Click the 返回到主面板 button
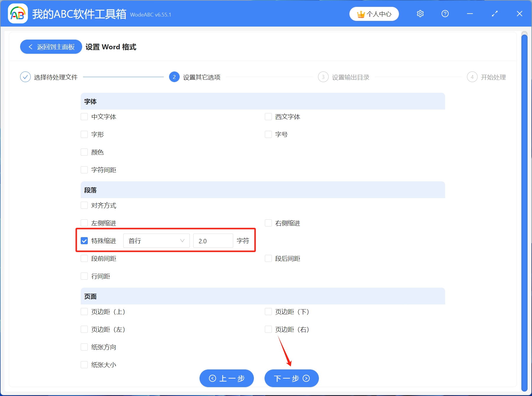Viewport: 532px width, 396px height. pos(51,47)
